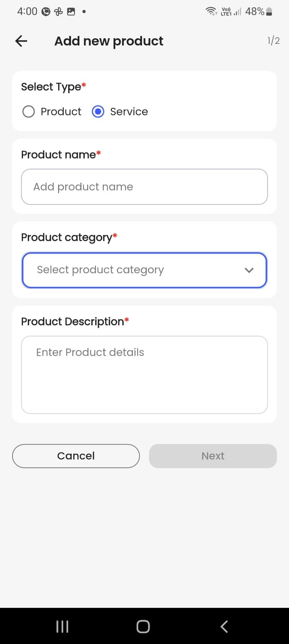Tap the mobile signal strength icon
This screenshot has width=289, height=644.
click(237, 12)
